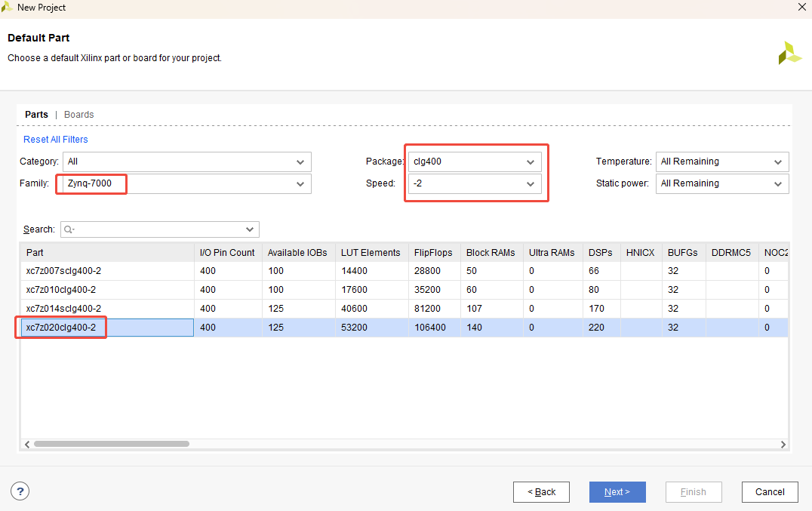Sort by the DSPs column header
The width and height of the screenshot is (812, 511).
coord(601,253)
